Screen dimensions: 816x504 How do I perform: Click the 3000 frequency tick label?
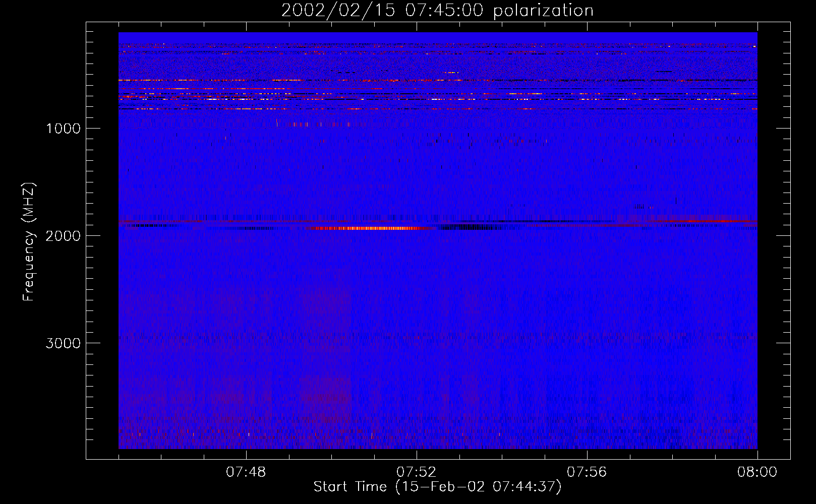[63, 343]
